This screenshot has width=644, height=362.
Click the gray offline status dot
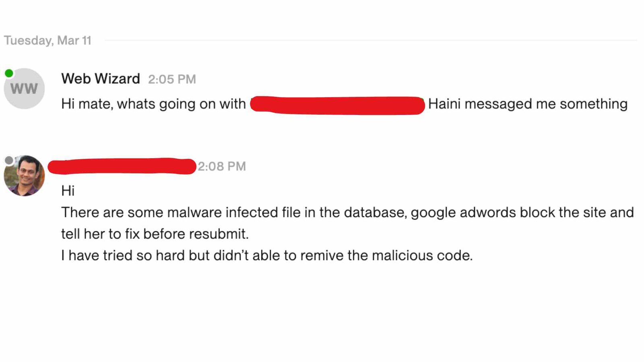[9, 160]
